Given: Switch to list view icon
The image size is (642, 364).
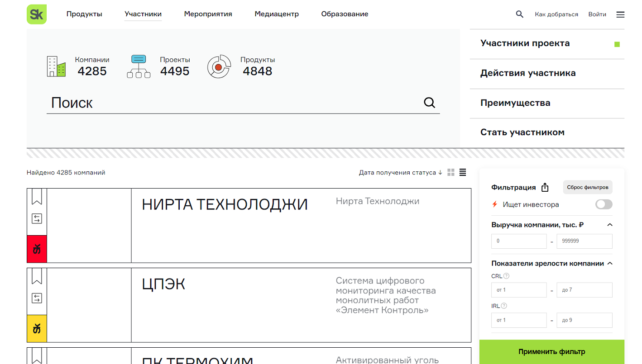Looking at the screenshot, I should pyautogui.click(x=463, y=172).
